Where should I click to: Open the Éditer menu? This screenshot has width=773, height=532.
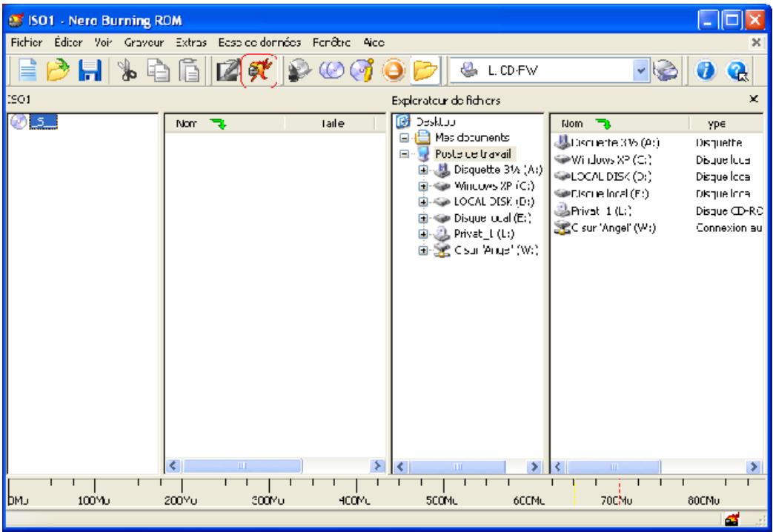(68, 43)
